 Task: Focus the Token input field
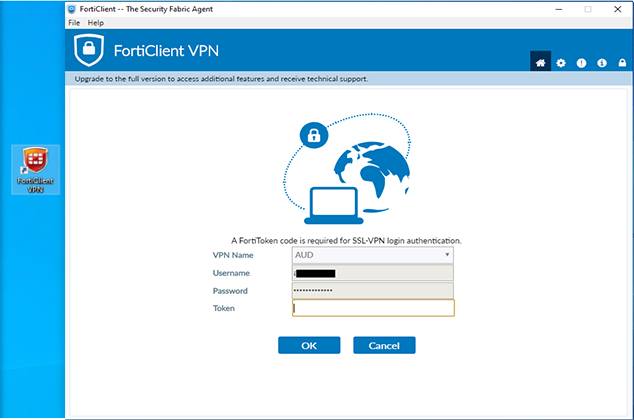[x=373, y=308]
